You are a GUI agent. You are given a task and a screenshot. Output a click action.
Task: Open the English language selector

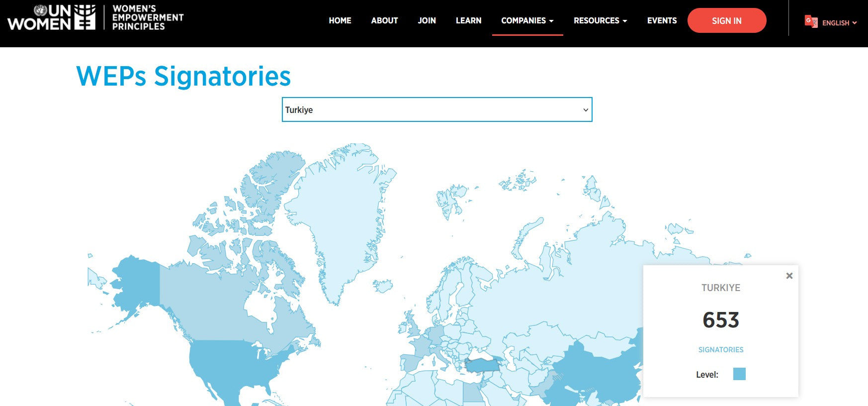coord(839,23)
